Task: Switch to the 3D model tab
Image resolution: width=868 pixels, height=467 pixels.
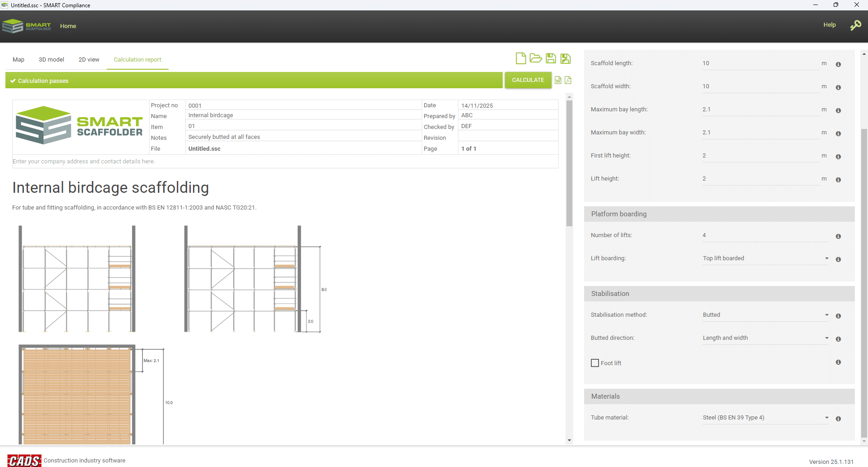Action: pos(52,60)
